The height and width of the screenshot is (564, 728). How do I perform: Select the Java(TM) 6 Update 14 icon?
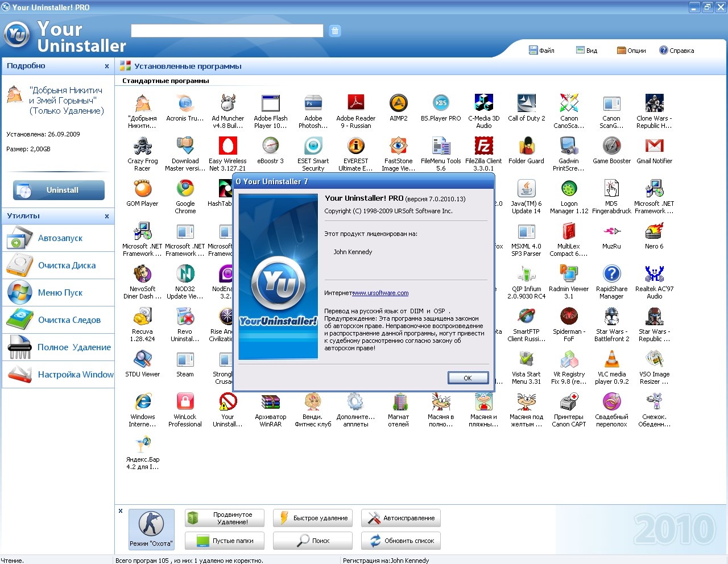click(x=526, y=189)
